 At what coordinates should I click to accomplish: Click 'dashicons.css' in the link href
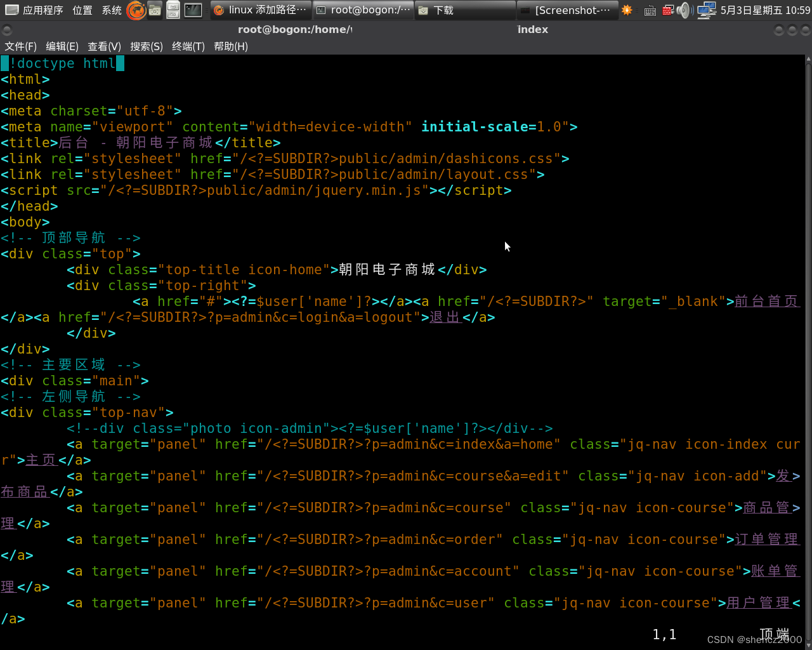click(x=500, y=159)
